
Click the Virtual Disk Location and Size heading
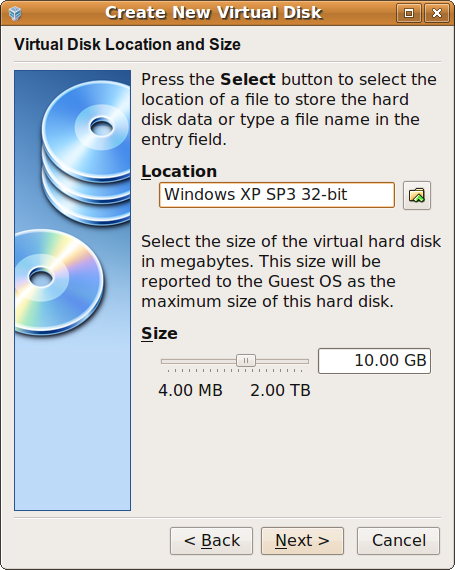[127, 44]
